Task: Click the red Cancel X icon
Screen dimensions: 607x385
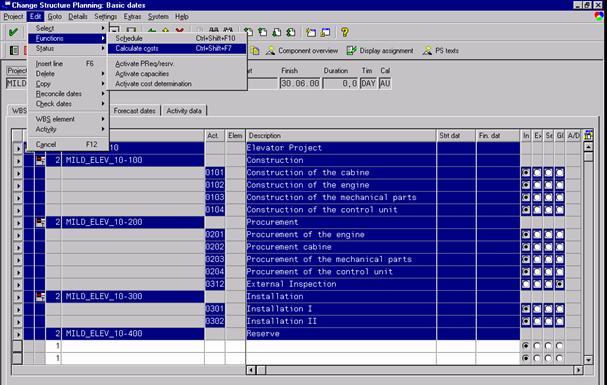Action: [180, 31]
